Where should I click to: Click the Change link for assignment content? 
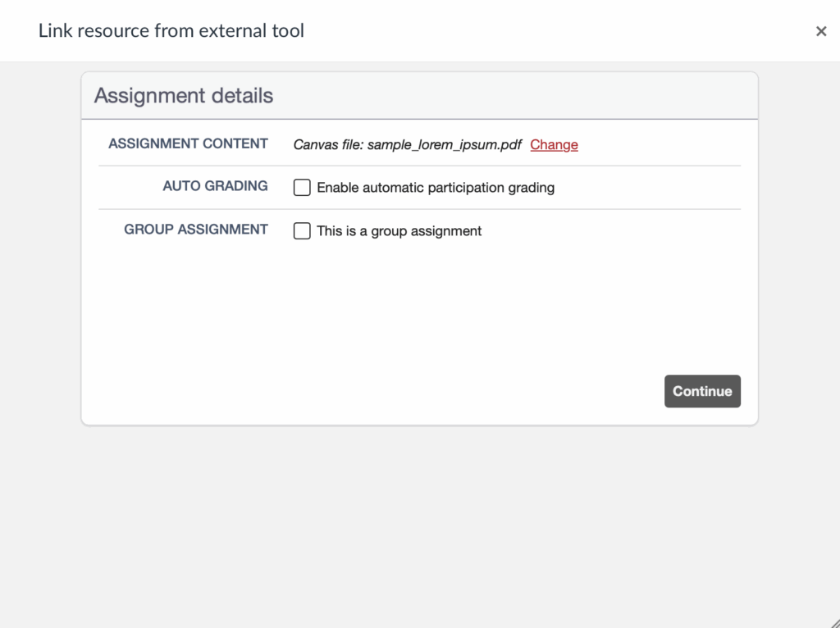(x=554, y=144)
